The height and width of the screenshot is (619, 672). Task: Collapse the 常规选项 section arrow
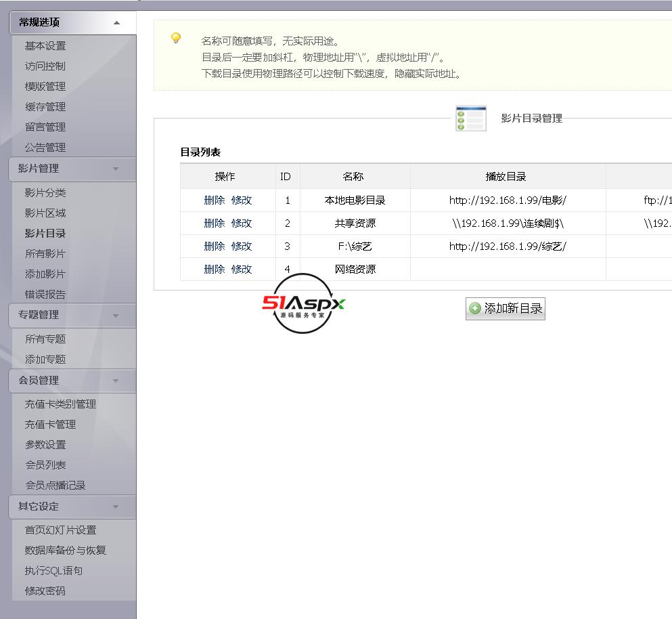click(x=116, y=23)
